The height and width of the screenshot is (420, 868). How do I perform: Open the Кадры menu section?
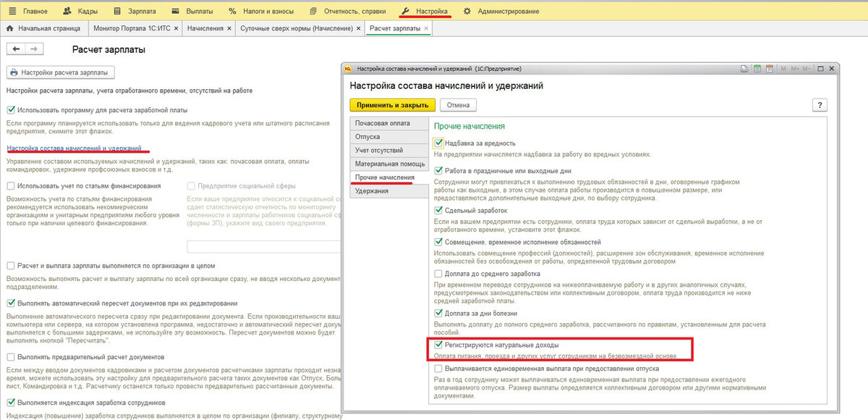click(x=80, y=12)
